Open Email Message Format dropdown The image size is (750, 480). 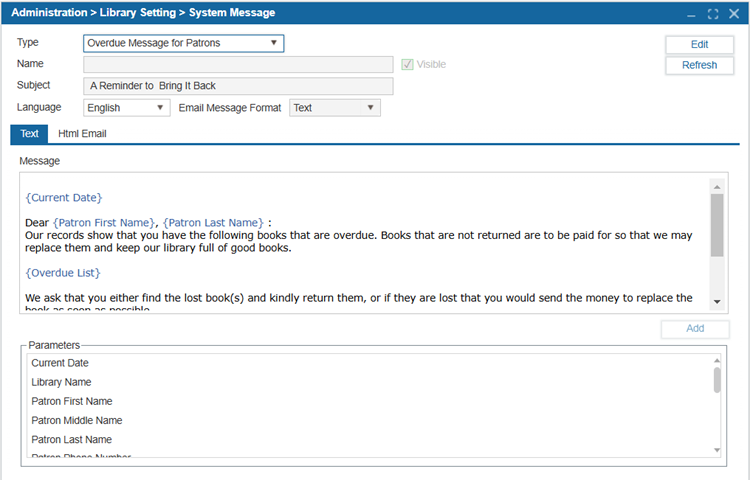click(370, 108)
